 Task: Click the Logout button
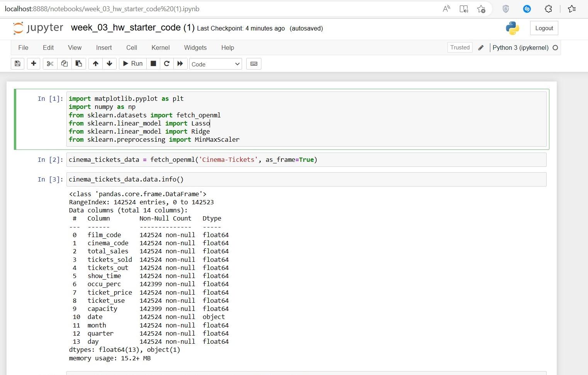544,28
